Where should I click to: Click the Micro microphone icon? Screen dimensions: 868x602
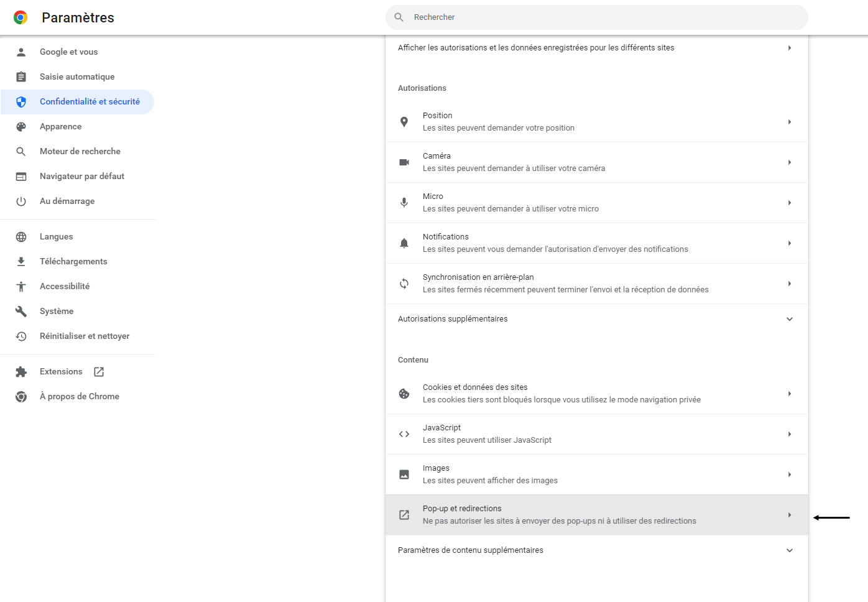click(404, 202)
